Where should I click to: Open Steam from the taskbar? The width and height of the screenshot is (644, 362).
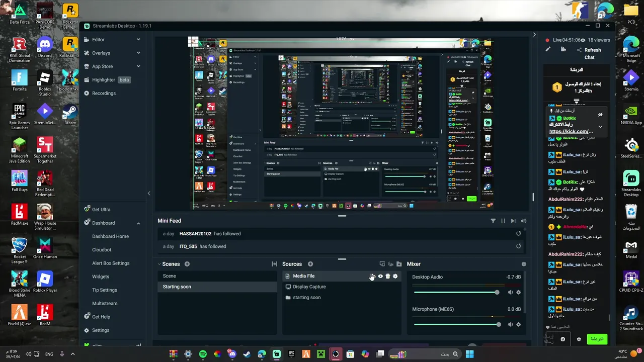coord(247,354)
